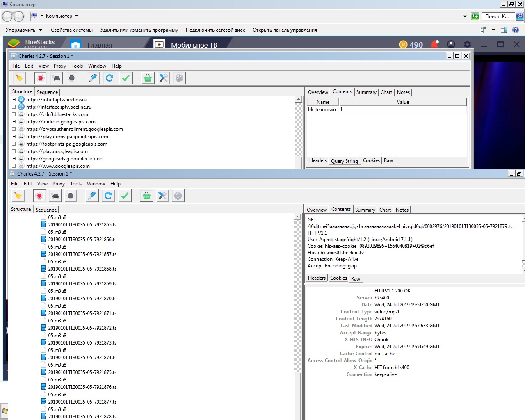The image size is (525, 420).
Task: Click validate checkmark icon in upper Charles window
Action: click(126, 78)
